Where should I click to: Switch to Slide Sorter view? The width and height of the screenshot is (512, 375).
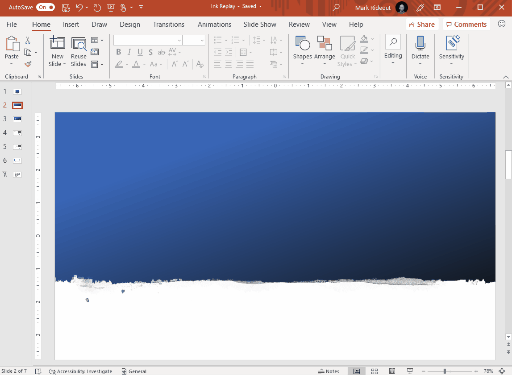374,371
